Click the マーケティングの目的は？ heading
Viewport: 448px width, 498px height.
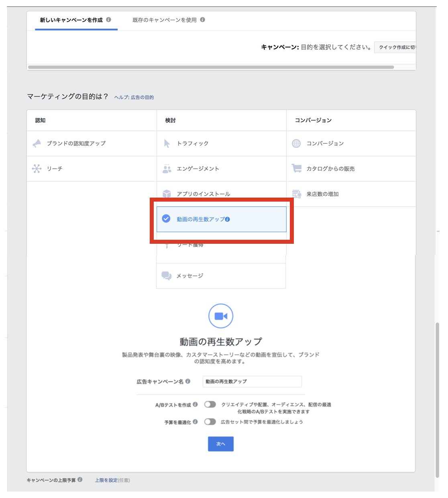click(x=67, y=96)
